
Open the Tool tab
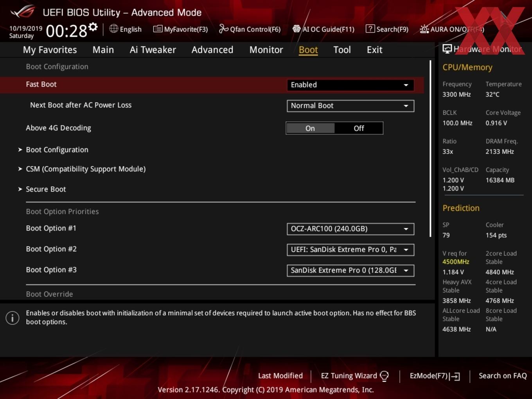pyautogui.click(x=342, y=50)
